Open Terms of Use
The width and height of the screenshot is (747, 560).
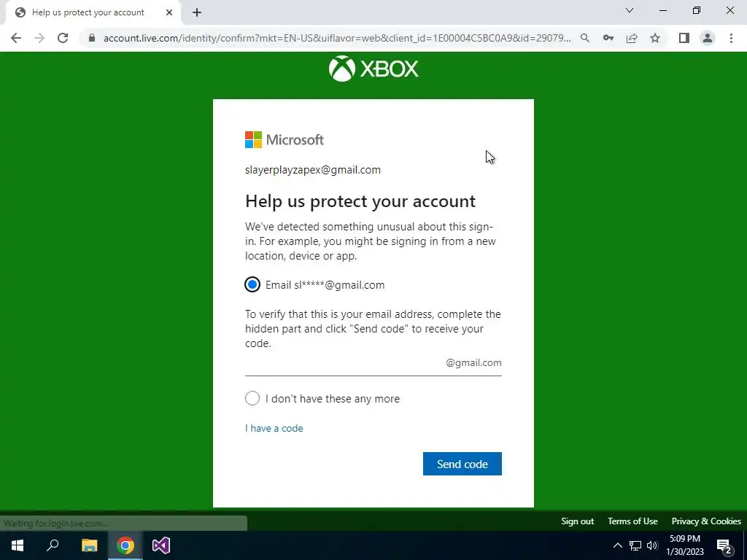632,521
